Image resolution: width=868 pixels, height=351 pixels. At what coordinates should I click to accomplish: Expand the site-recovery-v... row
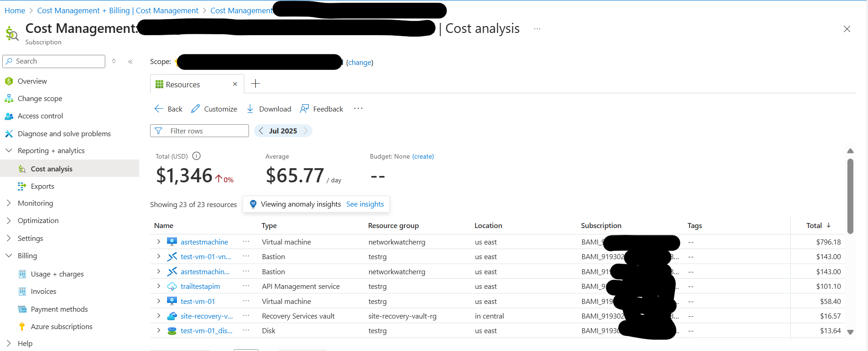(158, 316)
